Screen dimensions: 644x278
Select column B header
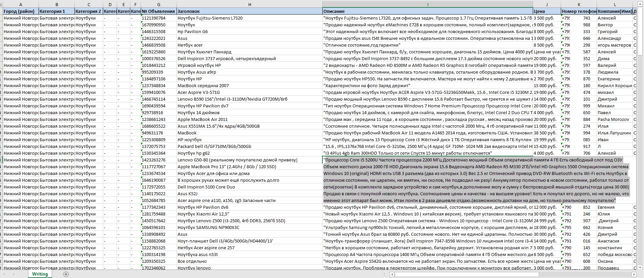pos(56,4)
